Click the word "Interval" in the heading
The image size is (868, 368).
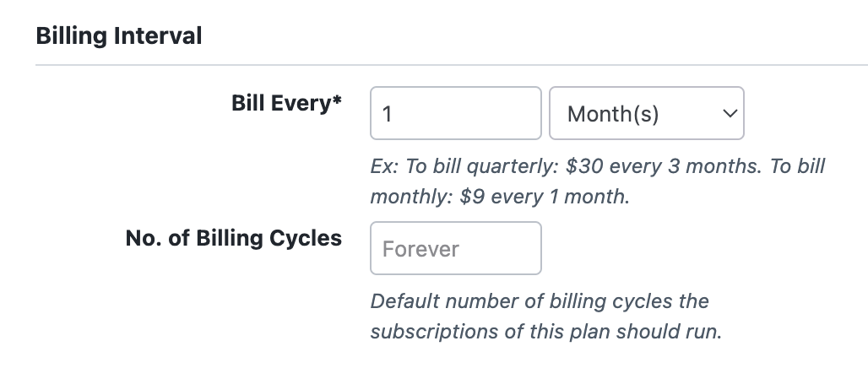(160, 36)
